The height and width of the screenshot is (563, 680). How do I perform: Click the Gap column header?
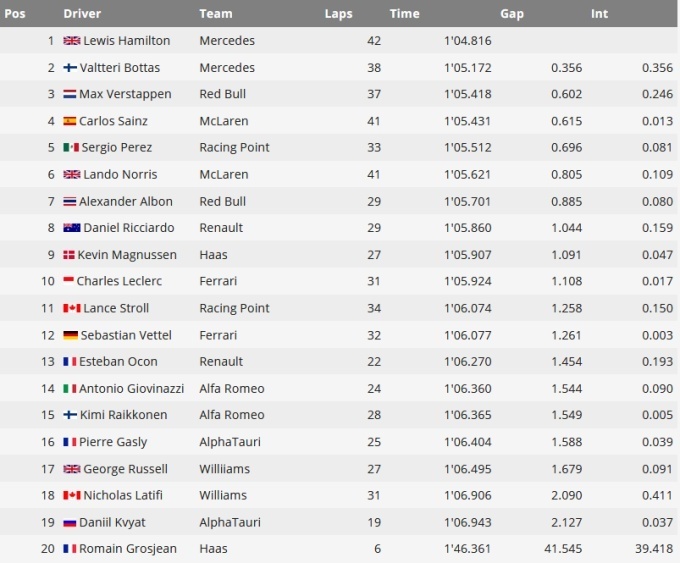click(512, 14)
